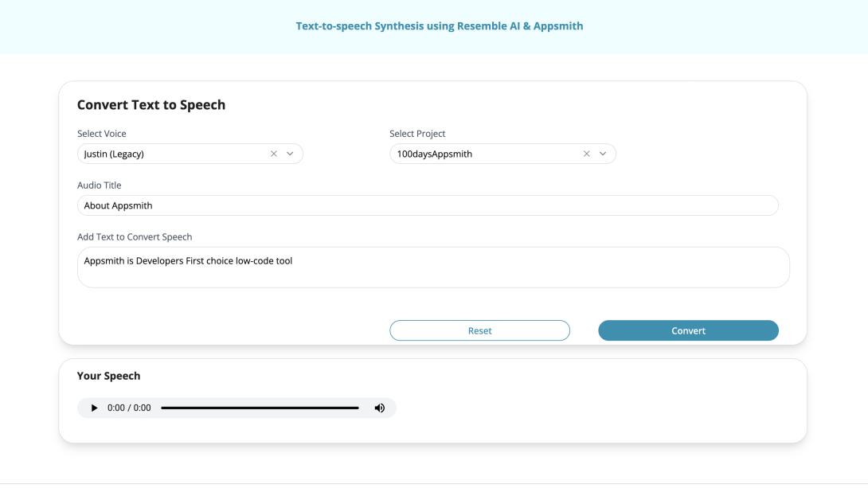The width and height of the screenshot is (868, 488).
Task: Click the speech text entry area
Action: [x=433, y=267]
